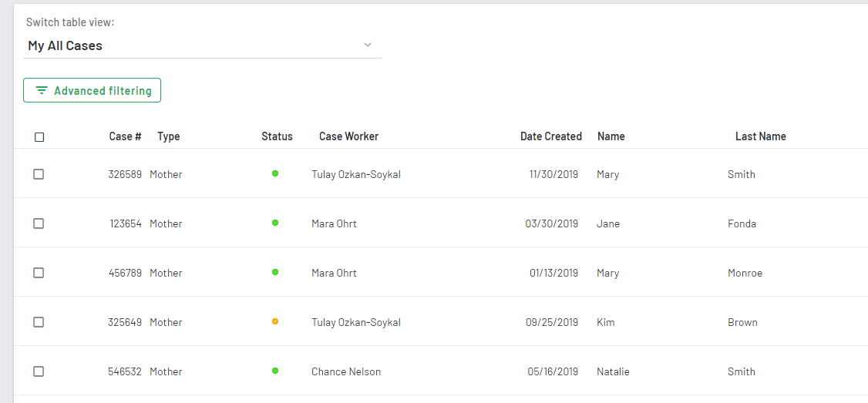
Task: Click orange status dot for case 325649
Action: (x=275, y=321)
